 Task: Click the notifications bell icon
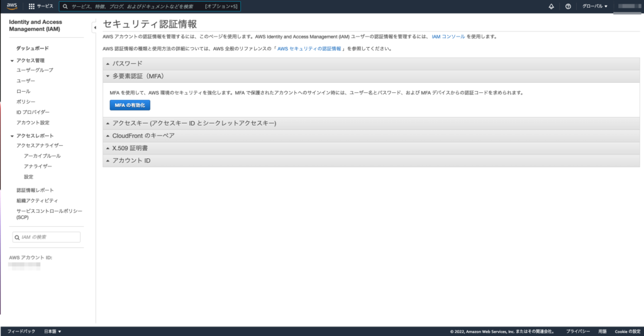pyautogui.click(x=552, y=6)
